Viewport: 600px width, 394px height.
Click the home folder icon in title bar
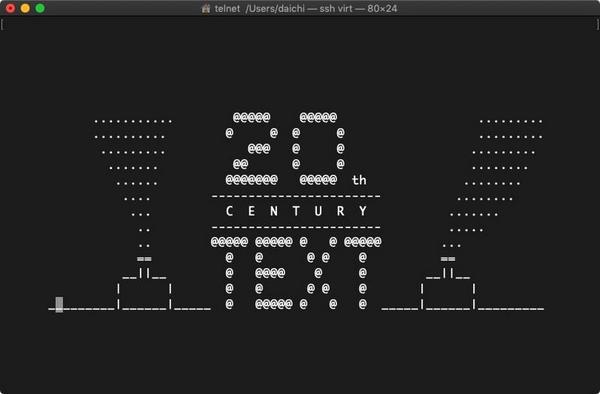(206, 8)
